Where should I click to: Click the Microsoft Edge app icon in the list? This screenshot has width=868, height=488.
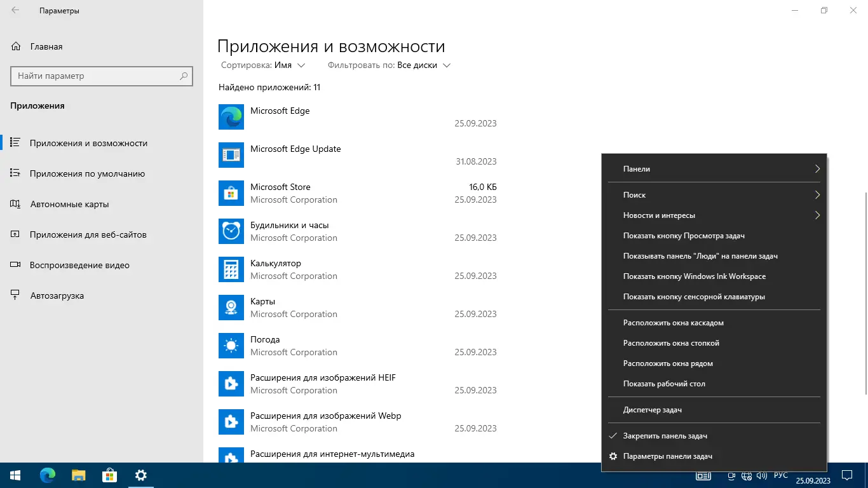(231, 117)
